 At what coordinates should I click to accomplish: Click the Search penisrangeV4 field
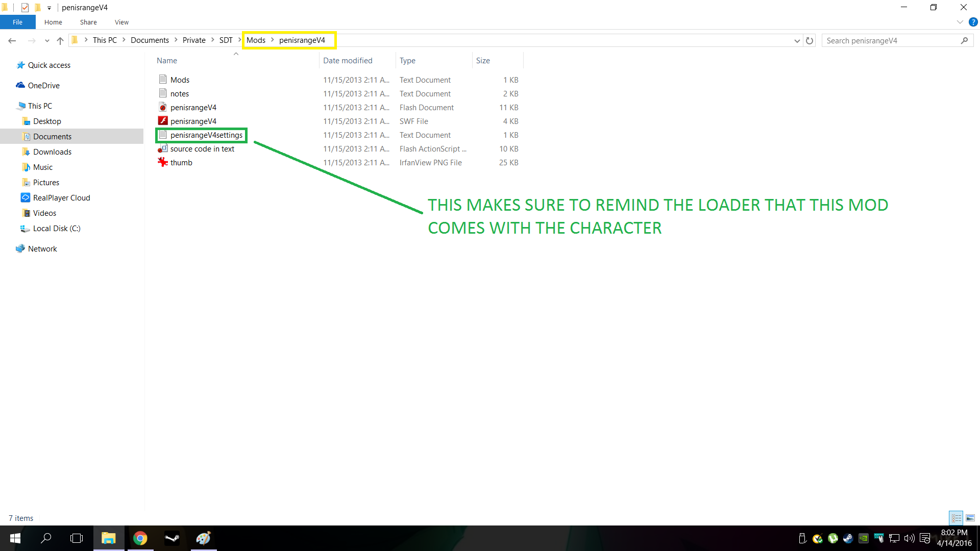891,41
